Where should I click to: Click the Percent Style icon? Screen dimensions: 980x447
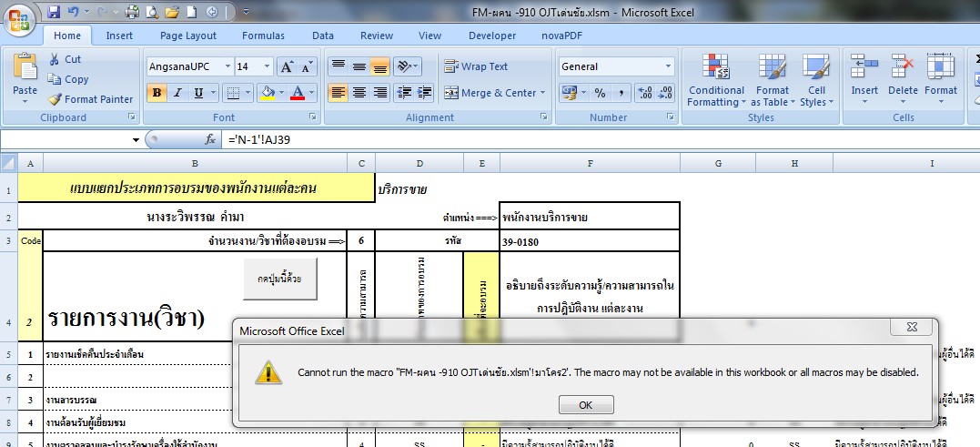[x=600, y=93]
